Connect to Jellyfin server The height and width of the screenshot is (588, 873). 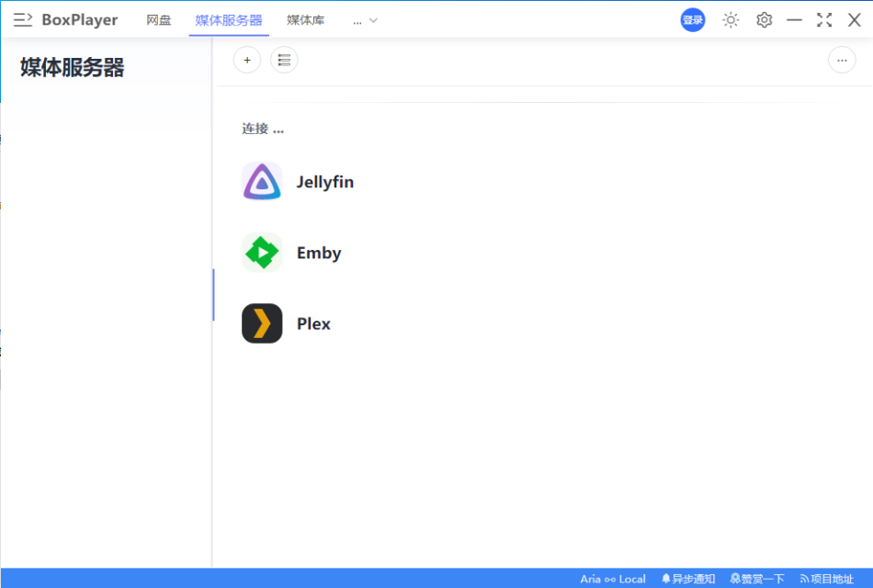325,182
